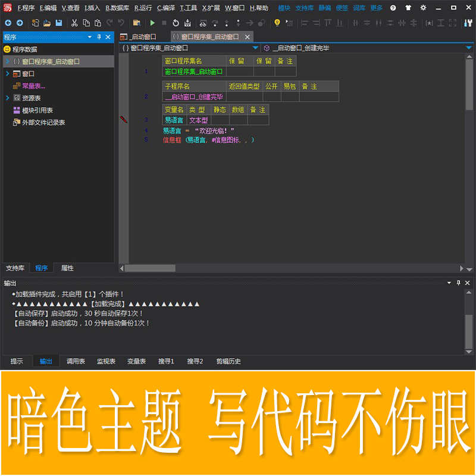This screenshot has width=476, height=476.
Task: Pin the 输出 panel with pushpin icon
Action: (x=458, y=283)
